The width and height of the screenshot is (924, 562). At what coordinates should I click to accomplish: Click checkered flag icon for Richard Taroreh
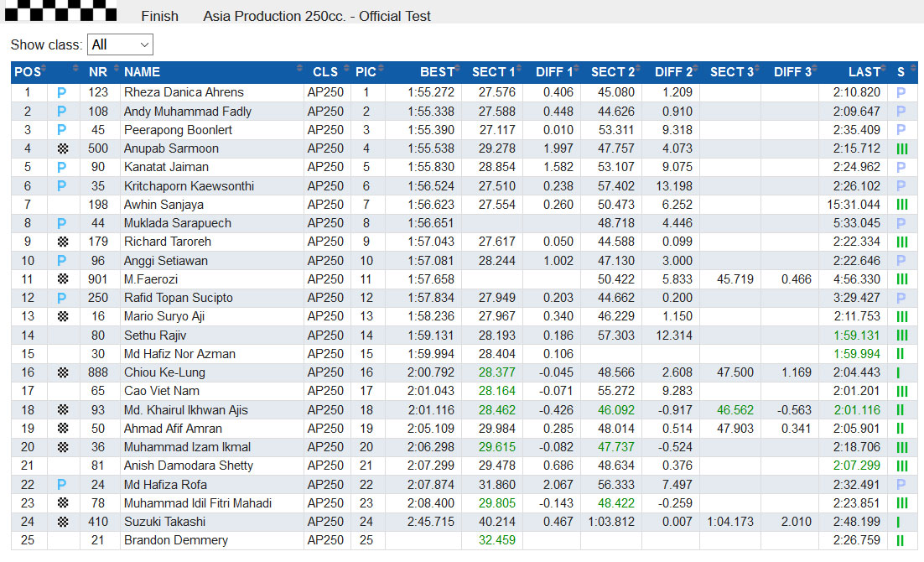click(x=62, y=242)
